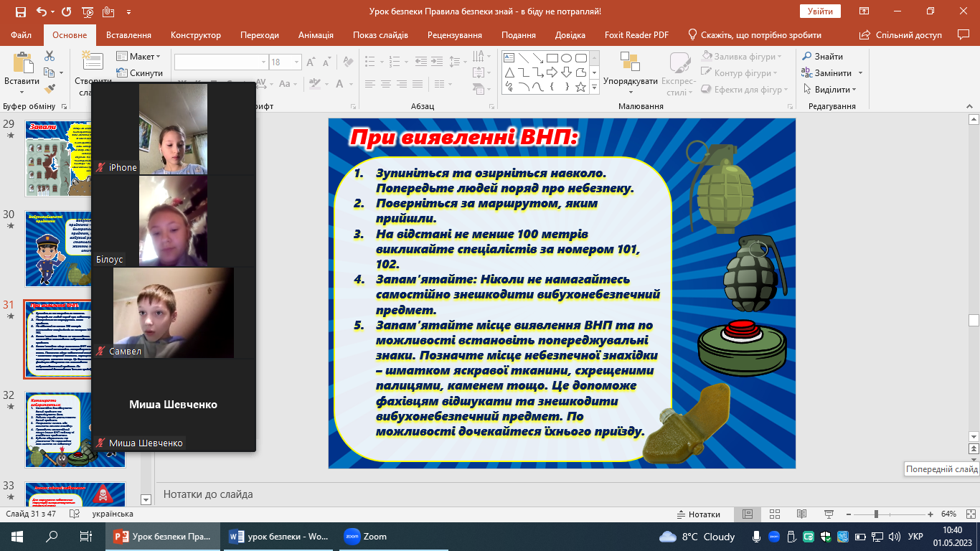The width and height of the screenshot is (980, 551).
Task: Expand the shapes gallery More arrow
Action: (x=594, y=88)
